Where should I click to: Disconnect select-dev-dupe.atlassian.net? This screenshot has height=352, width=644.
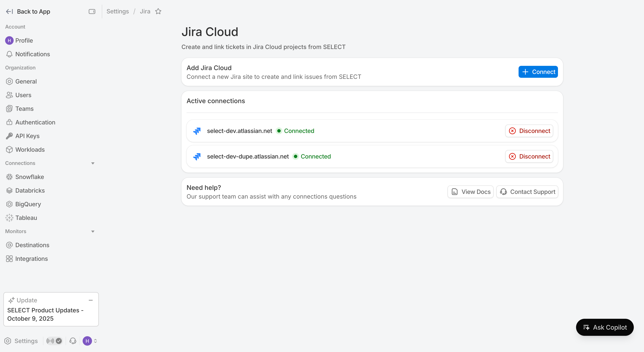pos(529,156)
